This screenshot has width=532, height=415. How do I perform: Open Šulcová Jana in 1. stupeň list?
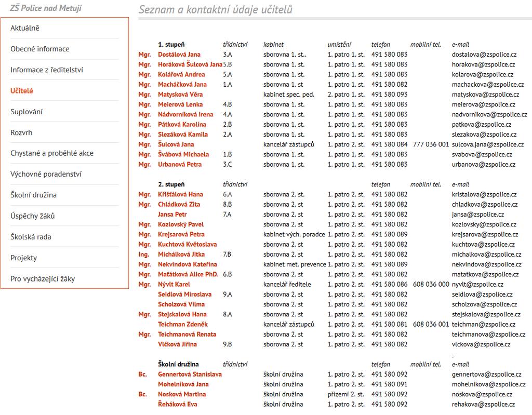(176, 144)
